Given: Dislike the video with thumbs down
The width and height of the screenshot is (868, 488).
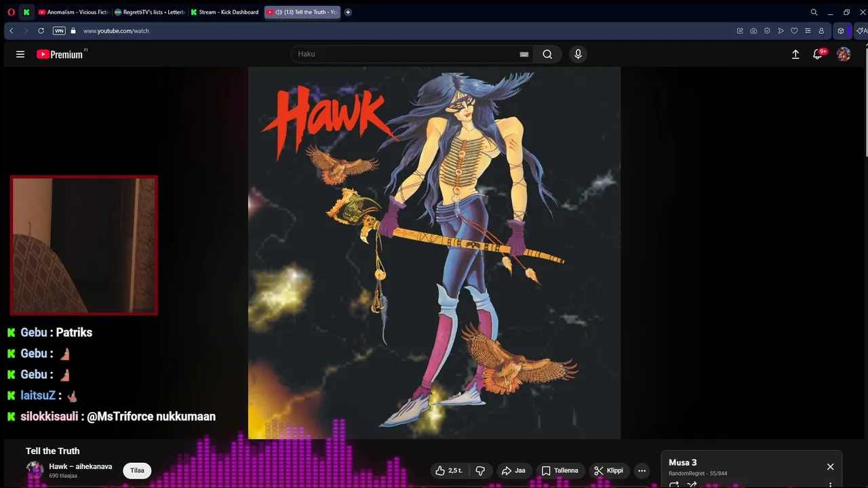Looking at the screenshot, I should (480, 470).
